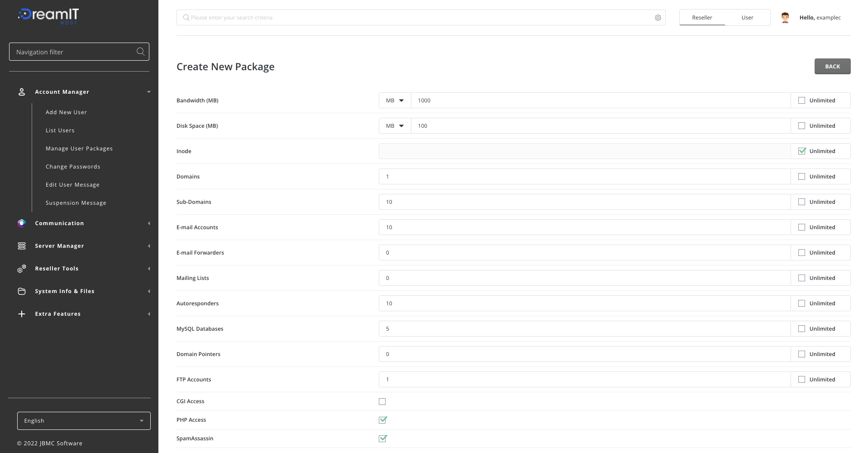Uncheck Unlimited for Inode

point(802,151)
